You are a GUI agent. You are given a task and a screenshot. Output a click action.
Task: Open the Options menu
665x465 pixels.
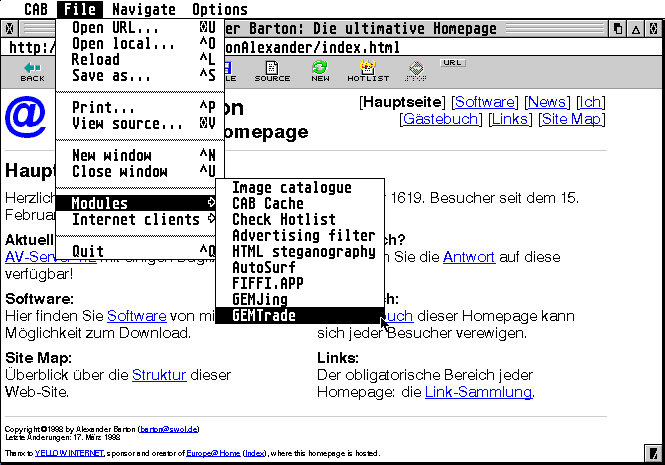[x=220, y=9]
